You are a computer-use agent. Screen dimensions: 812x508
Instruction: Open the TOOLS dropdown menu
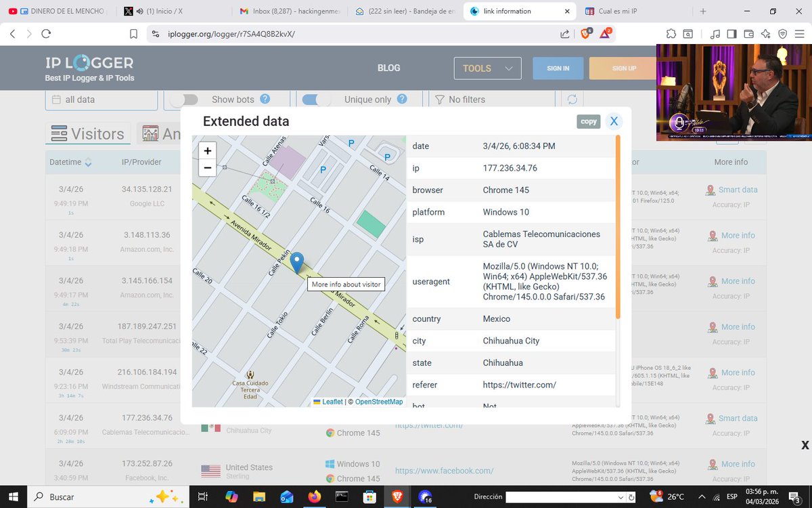pyautogui.click(x=487, y=68)
